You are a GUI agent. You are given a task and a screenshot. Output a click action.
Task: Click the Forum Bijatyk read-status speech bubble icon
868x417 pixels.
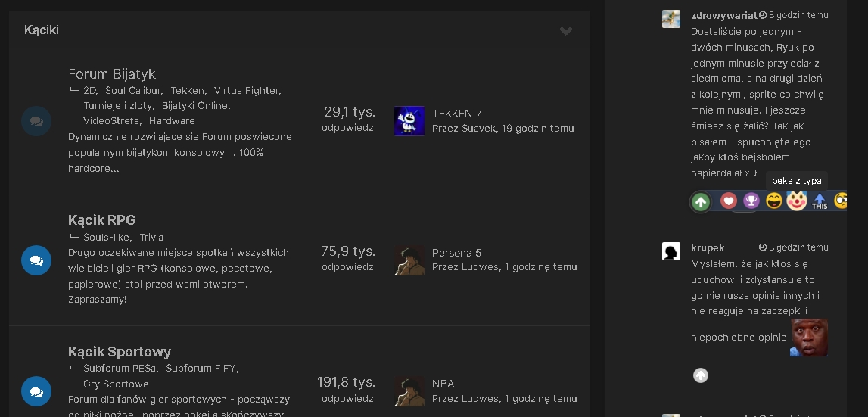[36, 121]
